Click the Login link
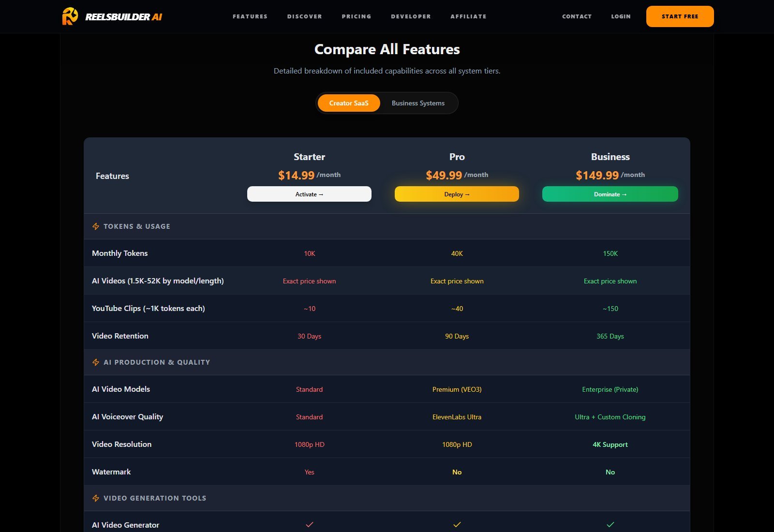The height and width of the screenshot is (532, 774). pyautogui.click(x=621, y=16)
